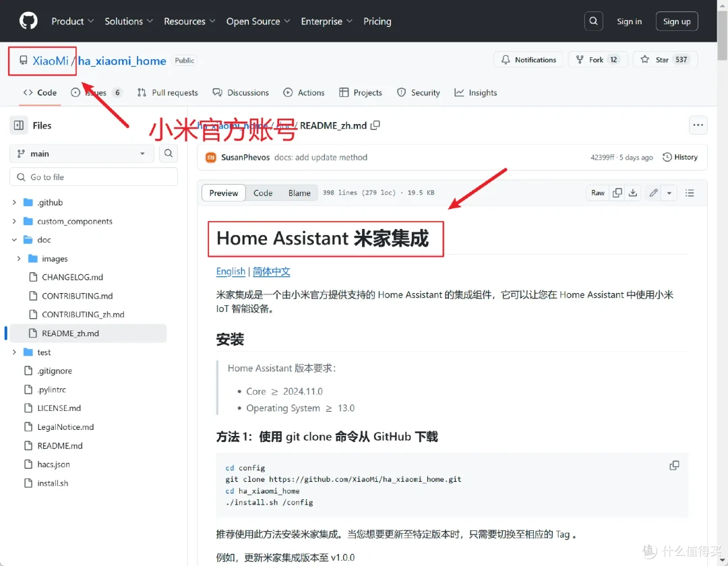Open Projects tab
The width and height of the screenshot is (728, 566).
pos(361,92)
